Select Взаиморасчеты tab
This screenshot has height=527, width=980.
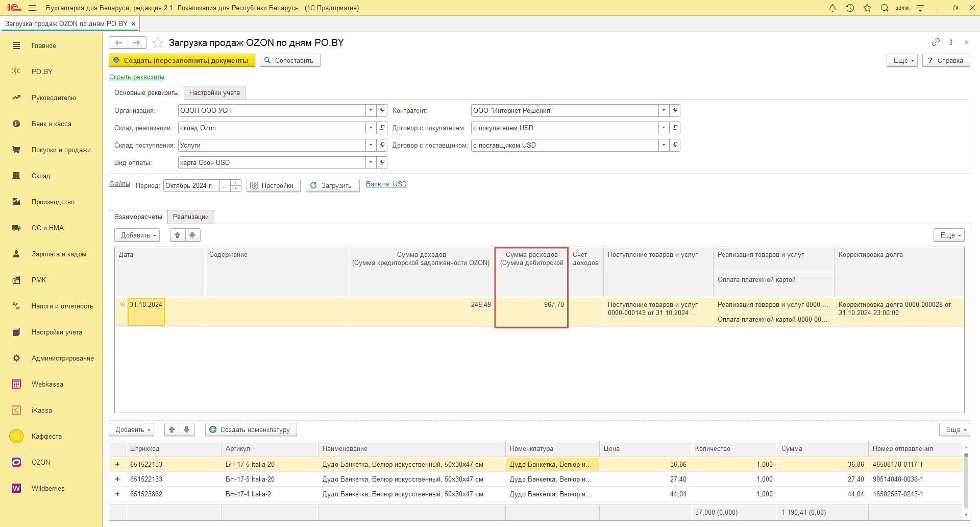(x=138, y=217)
